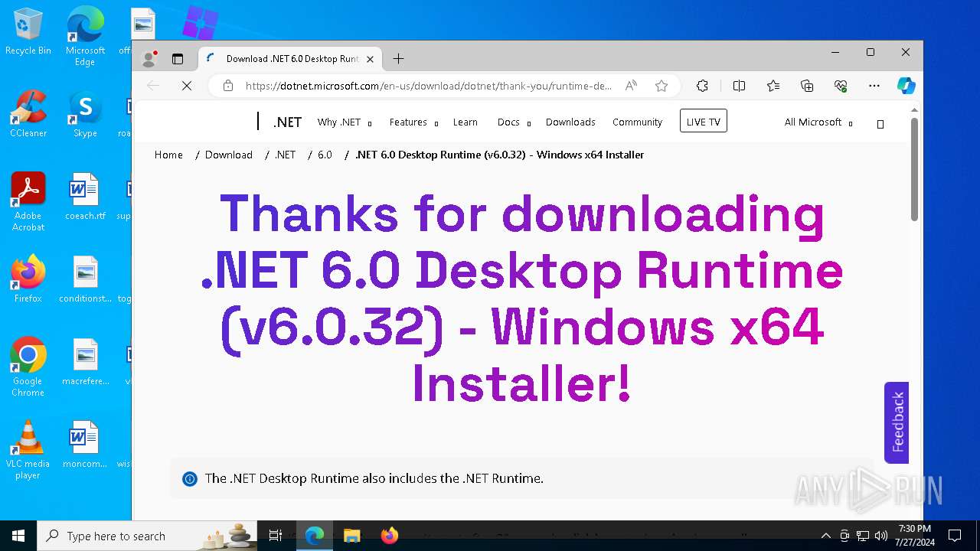Select the coeach.rtf desktop file
The image size is (980, 551).
(85, 197)
